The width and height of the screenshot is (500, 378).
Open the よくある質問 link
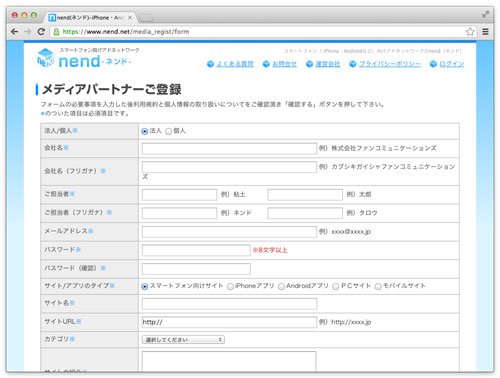pyautogui.click(x=235, y=64)
